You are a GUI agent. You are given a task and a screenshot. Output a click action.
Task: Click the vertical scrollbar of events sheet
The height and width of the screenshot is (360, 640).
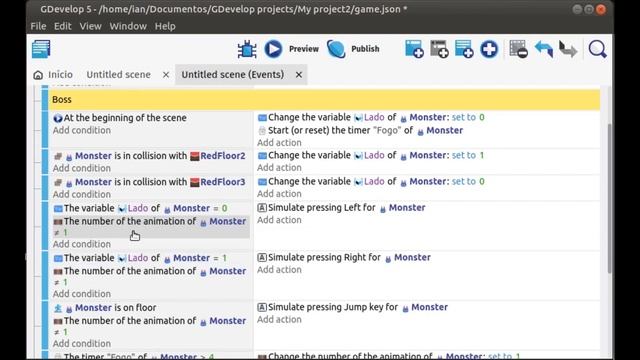609,198
